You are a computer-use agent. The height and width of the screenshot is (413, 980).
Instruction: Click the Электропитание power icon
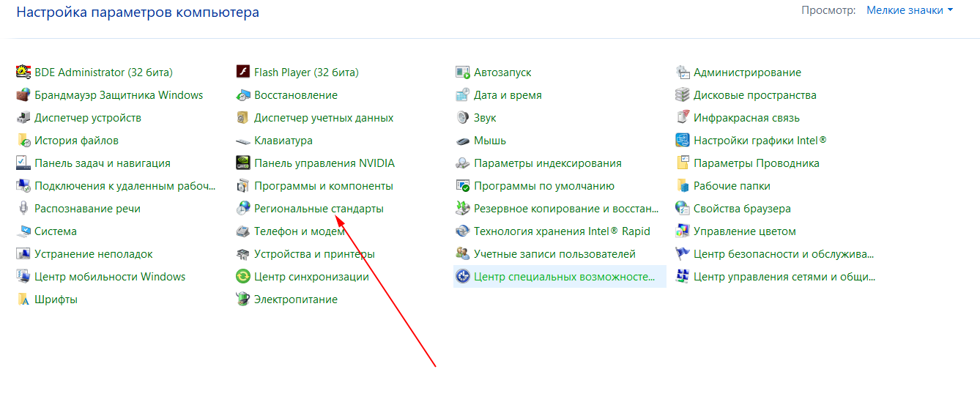coord(243,299)
